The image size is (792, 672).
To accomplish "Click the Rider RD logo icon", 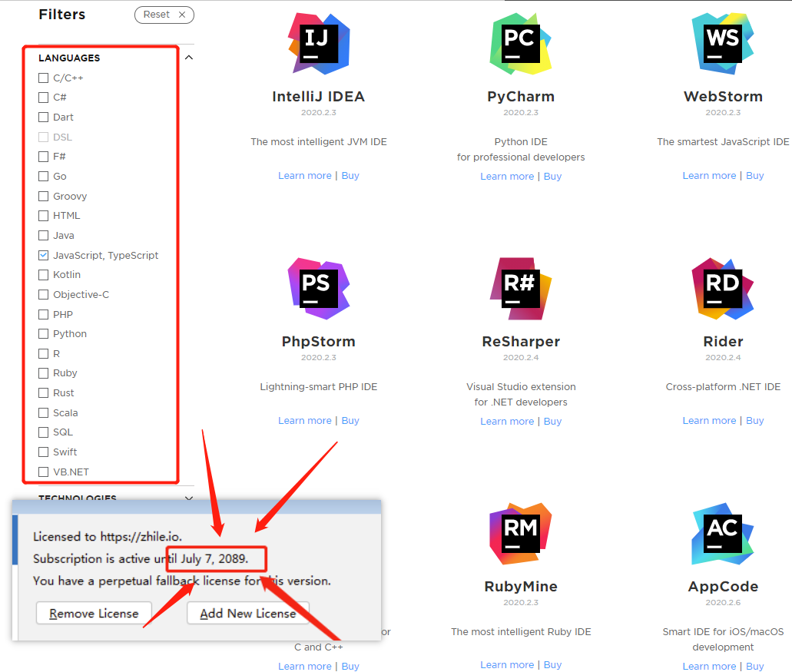I will pos(723,289).
